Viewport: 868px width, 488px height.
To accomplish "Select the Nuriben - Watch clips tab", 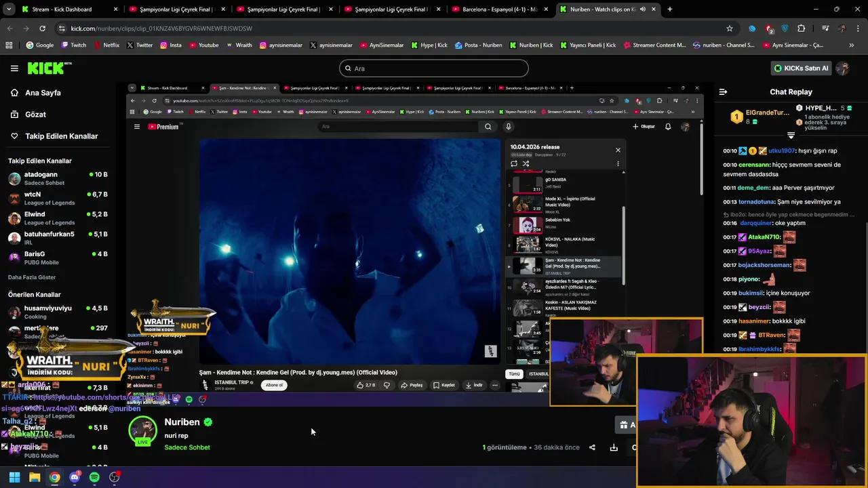I will 607,9.
